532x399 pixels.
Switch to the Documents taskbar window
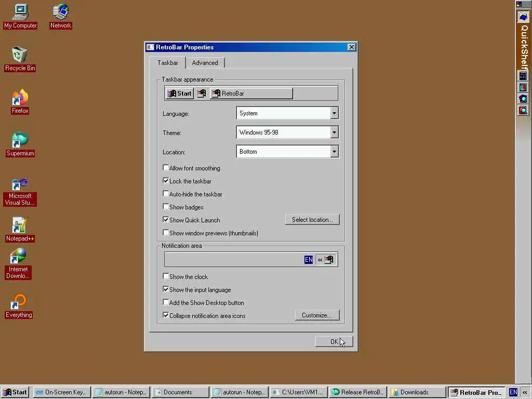pyautogui.click(x=180, y=393)
